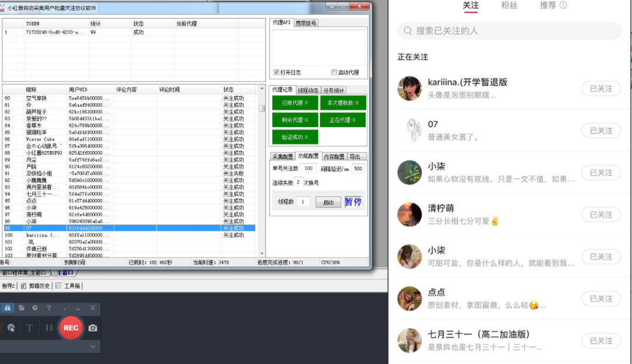The width and height of the screenshot is (632, 364).
Task: Click the clock schedule icon in recorder
Action: click(x=35, y=307)
